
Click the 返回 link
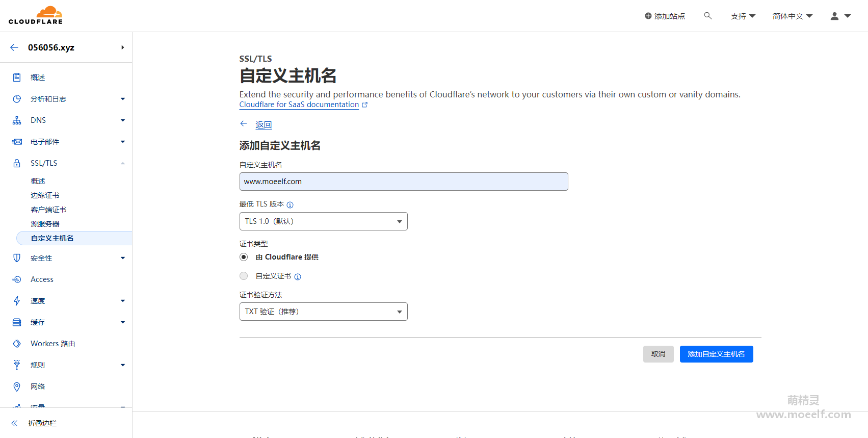[264, 125]
